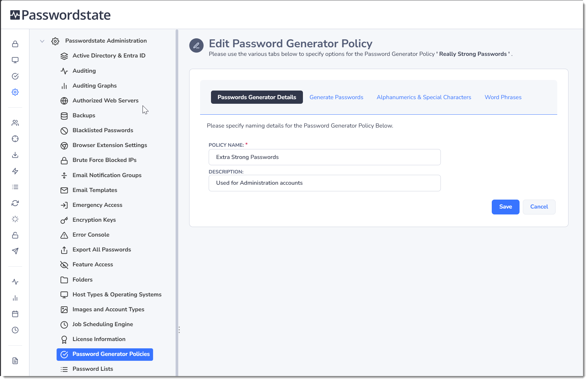Open Blacklisted Passwords
The width and height of the screenshot is (588, 381).
tap(103, 130)
